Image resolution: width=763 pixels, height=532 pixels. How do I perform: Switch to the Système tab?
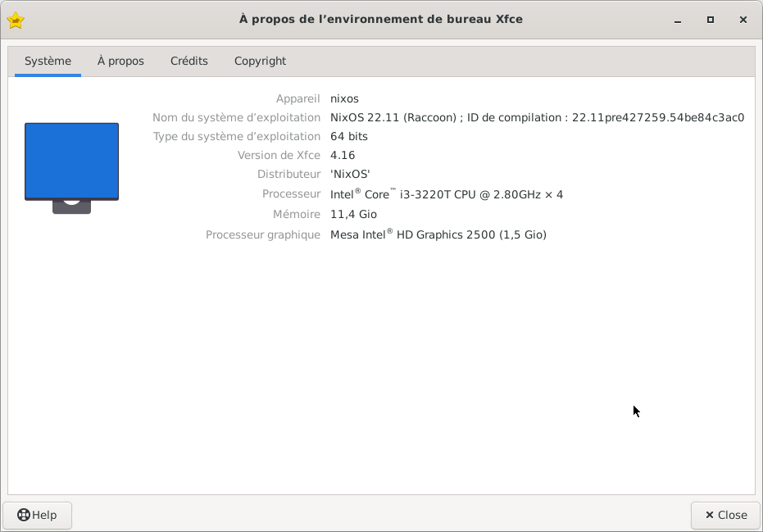point(48,61)
